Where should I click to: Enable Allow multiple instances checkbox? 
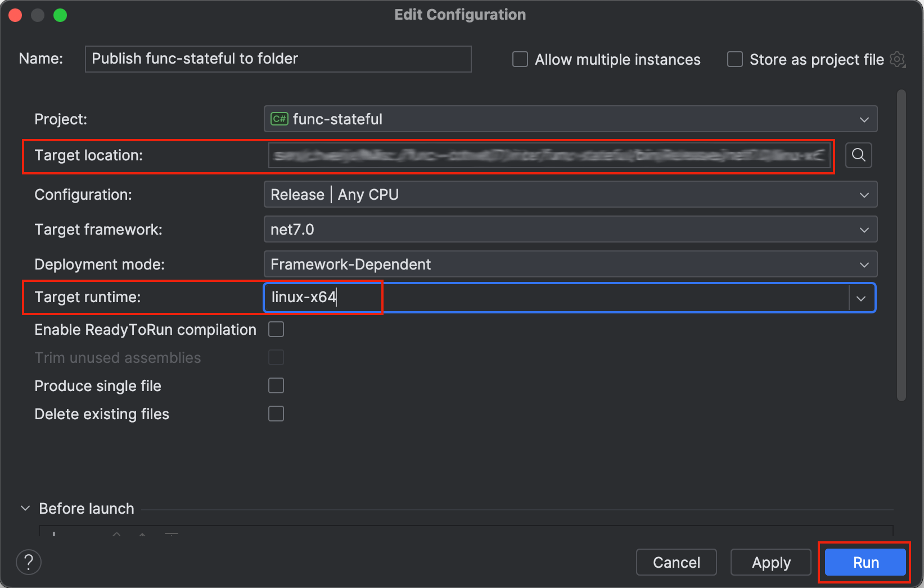520,59
